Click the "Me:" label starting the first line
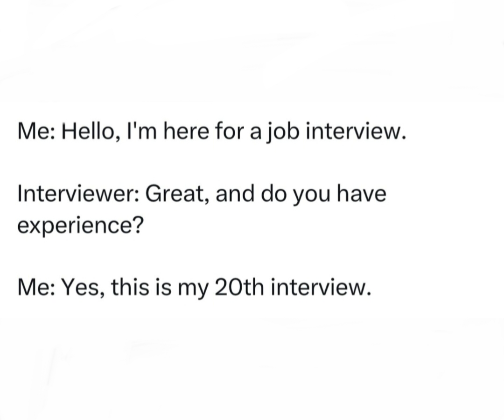Screen dimensions: 504x420 coord(37,133)
